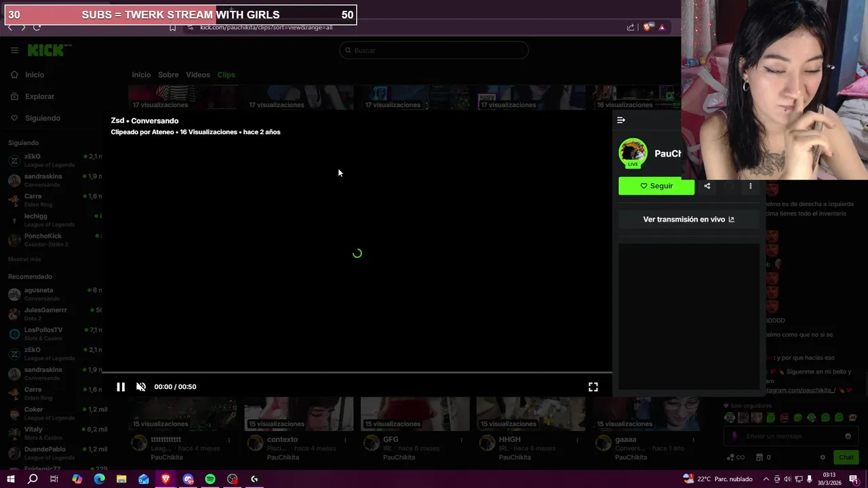The width and height of the screenshot is (868, 488).
Task: Open the 'GFG' clip thumbnail
Action: click(x=415, y=413)
